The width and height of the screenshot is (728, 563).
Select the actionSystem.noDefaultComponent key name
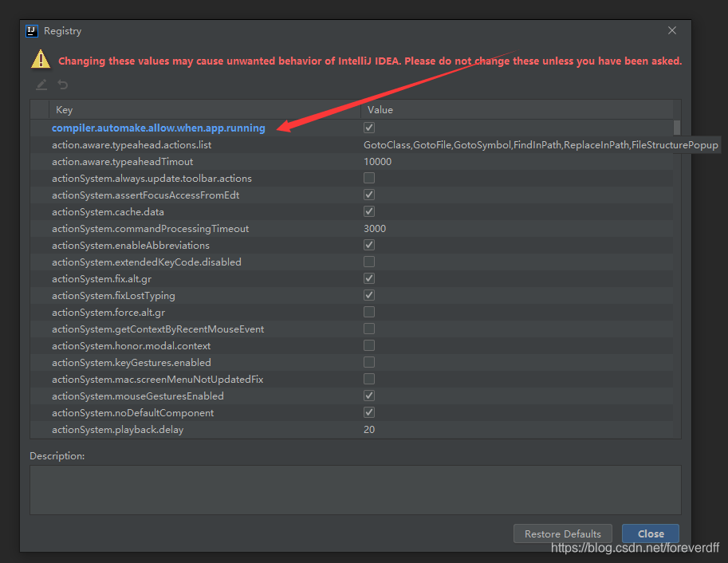point(133,413)
